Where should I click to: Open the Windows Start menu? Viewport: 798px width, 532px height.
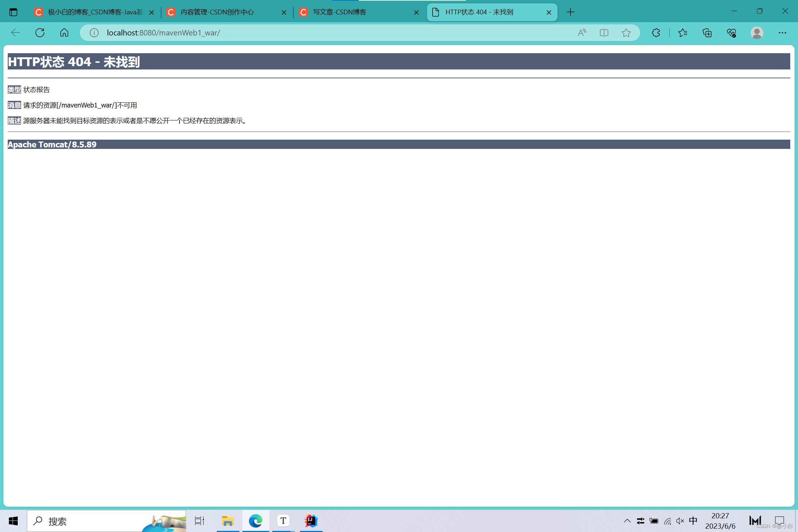click(x=13, y=521)
